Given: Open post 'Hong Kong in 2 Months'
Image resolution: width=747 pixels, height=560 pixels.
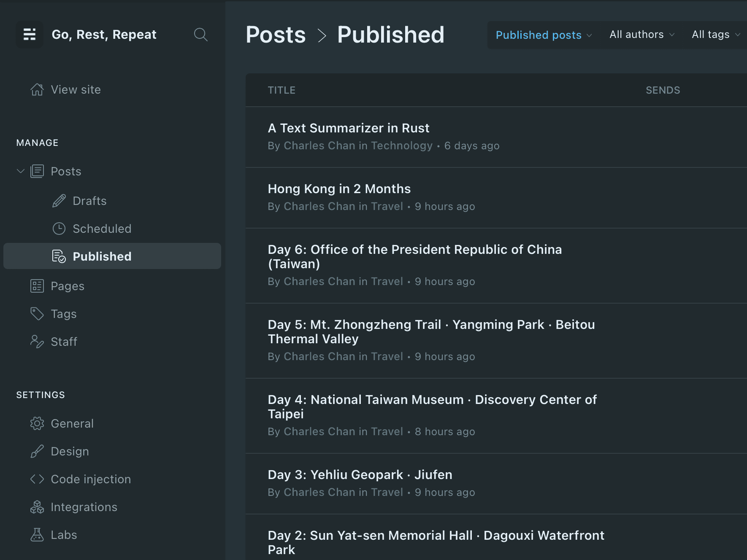Looking at the screenshot, I should tap(339, 189).
